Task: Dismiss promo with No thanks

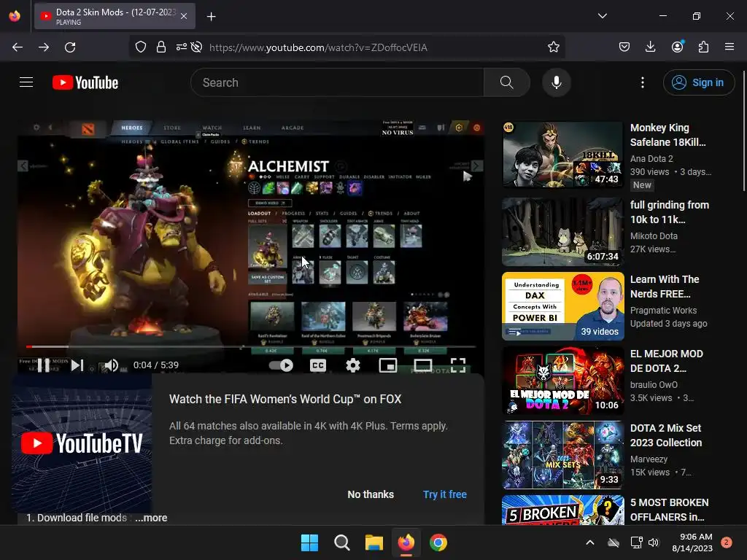Action: (x=371, y=494)
